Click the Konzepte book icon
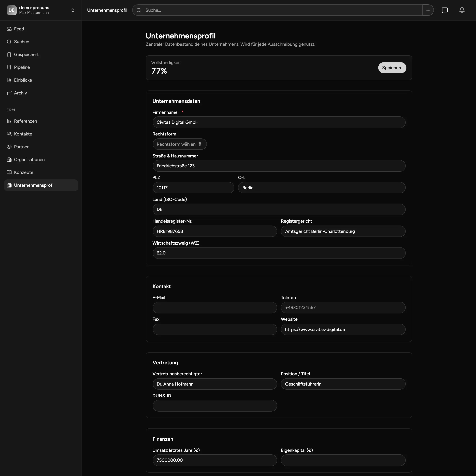 click(9, 172)
